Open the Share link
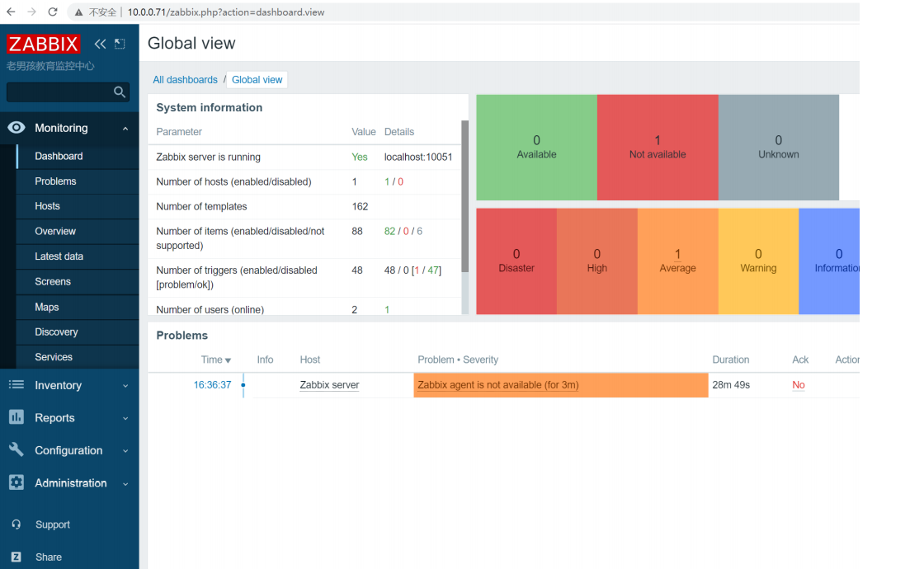The image size is (924, 569). pyautogui.click(x=49, y=557)
